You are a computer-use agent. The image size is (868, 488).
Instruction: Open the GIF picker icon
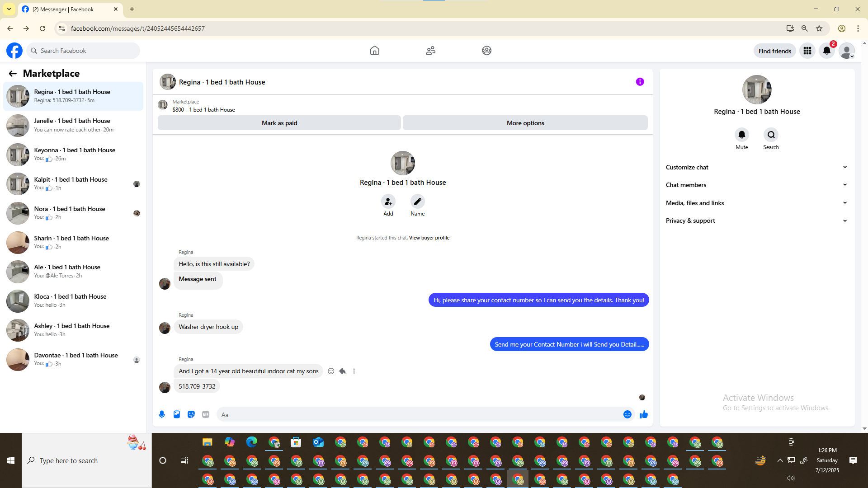tap(206, 414)
